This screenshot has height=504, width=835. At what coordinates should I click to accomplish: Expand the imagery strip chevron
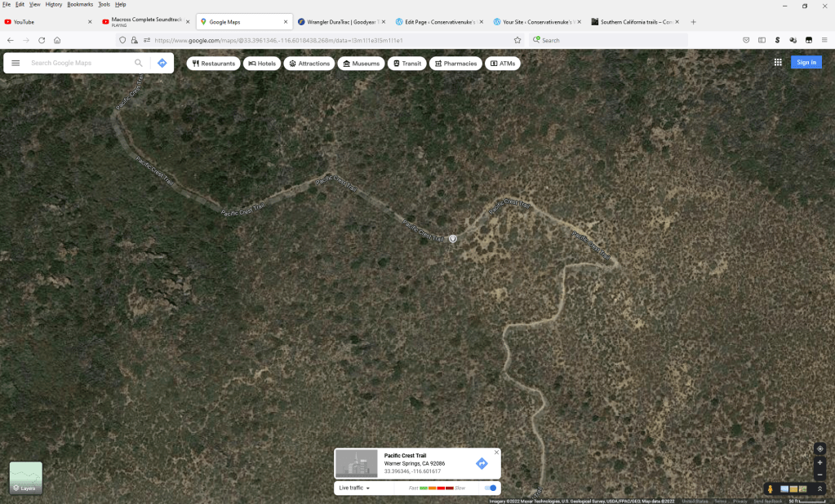pos(819,489)
